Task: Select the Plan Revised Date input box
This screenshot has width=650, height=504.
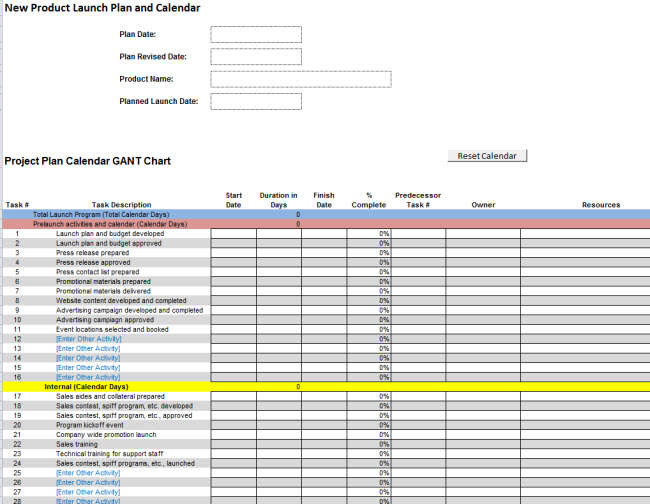Action: [x=256, y=57]
